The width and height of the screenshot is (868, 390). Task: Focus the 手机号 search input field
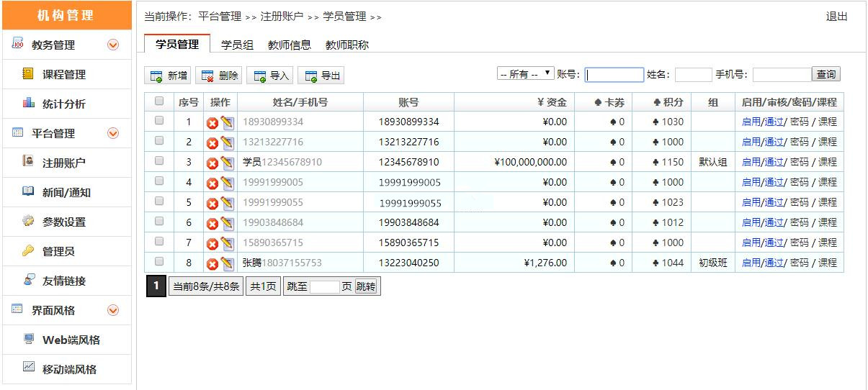click(x=782, y=75)
